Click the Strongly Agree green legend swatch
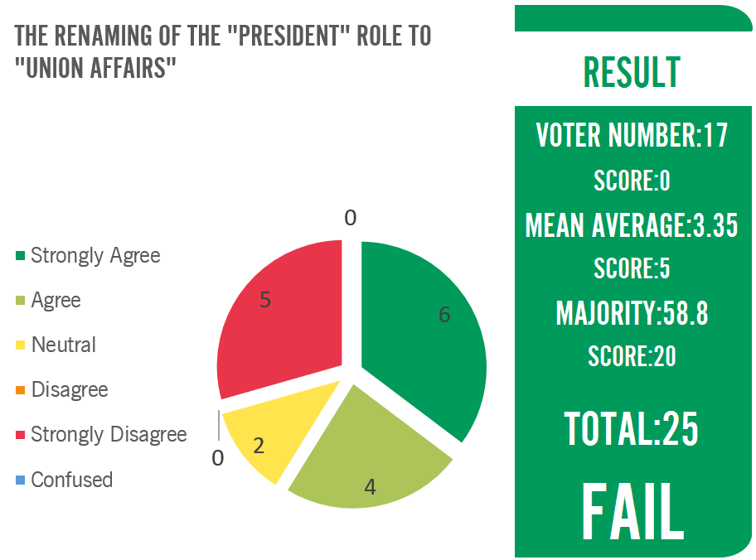756x560 pixels. [22, 256]
